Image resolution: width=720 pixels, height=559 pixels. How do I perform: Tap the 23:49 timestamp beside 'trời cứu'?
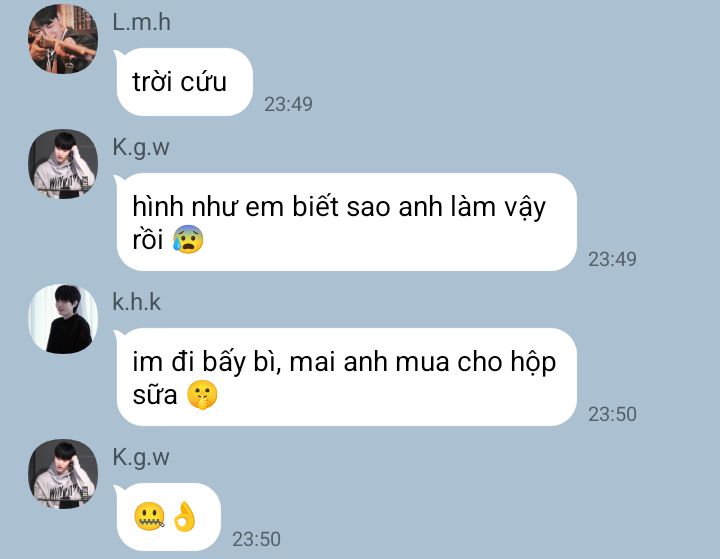tap(288, 104)
